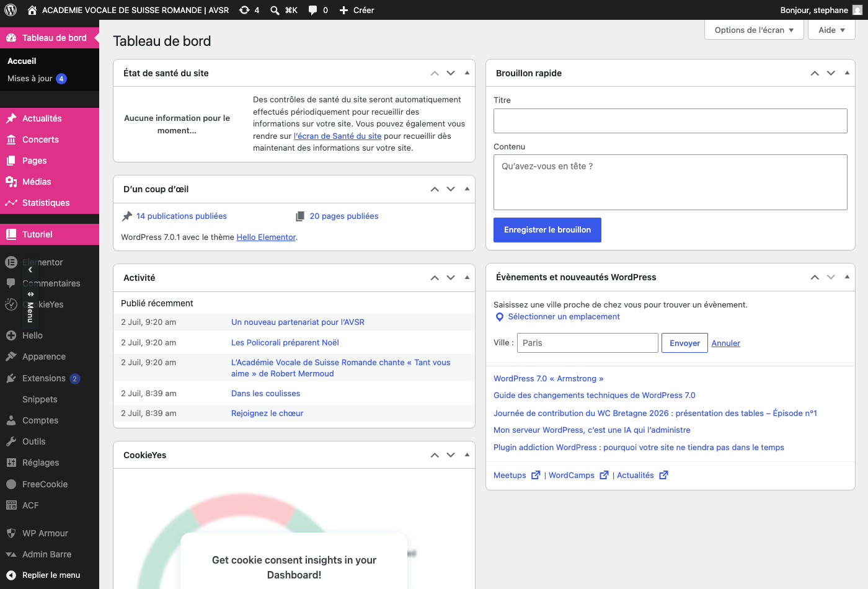Click the Tableau de bord dashboard icon
Screen dimensions: 868x589
pyautogui.click(x=11, y=38)
